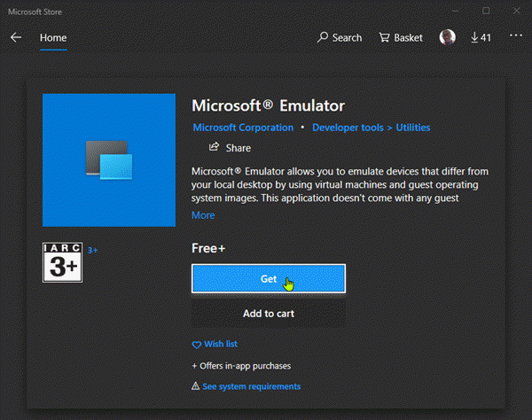Maximize the Microsoft Store window
Viewport: 532px width, 420px height.
pyautogui.click(x=486, y=11)
